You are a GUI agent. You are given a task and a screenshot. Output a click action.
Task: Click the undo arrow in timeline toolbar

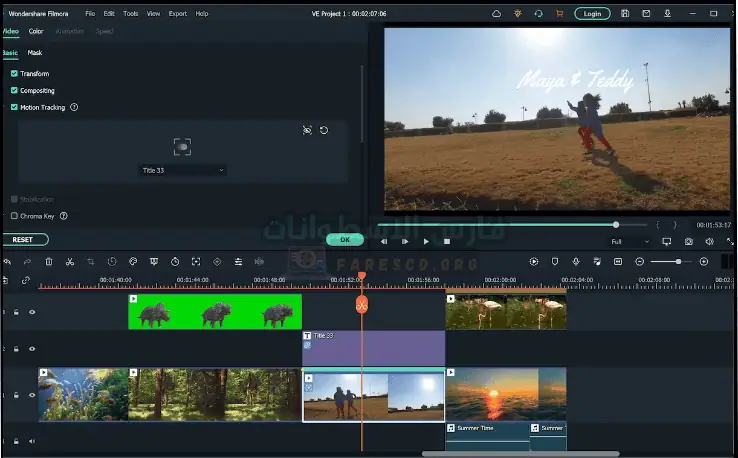[x=7, y=262]
